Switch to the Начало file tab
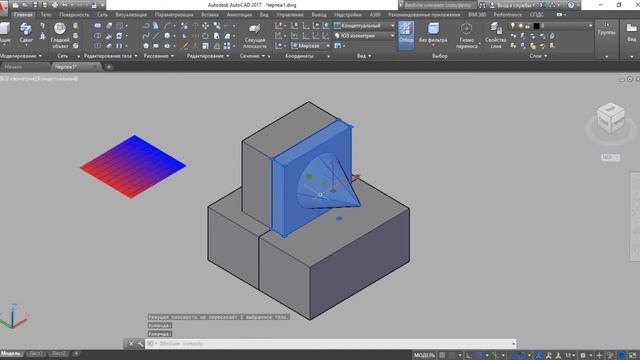The width and height of the screenshot is (640, 360). coord(14,67)
